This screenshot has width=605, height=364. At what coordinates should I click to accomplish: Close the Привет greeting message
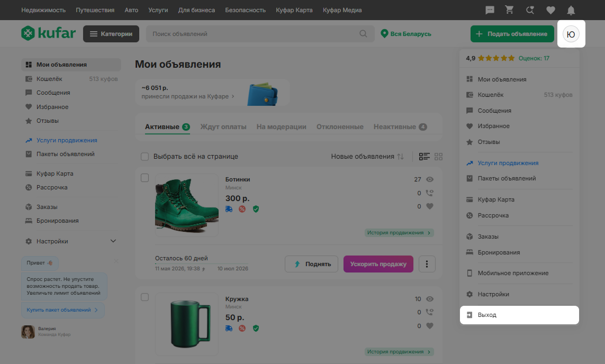[116, 261]
